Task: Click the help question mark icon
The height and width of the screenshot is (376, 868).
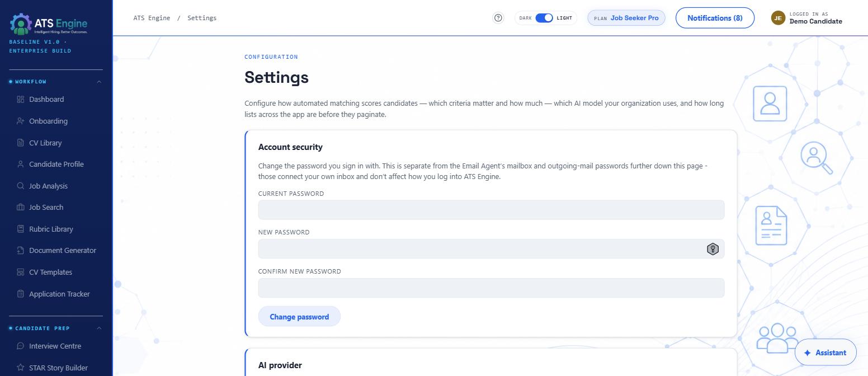Action: coord(498,18)
